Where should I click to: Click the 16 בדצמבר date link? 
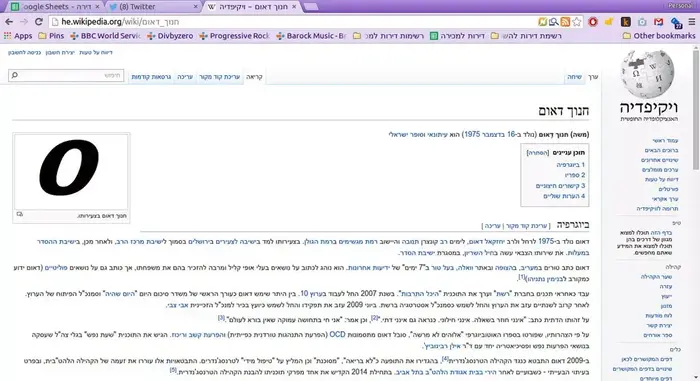(x=500, y=134)
